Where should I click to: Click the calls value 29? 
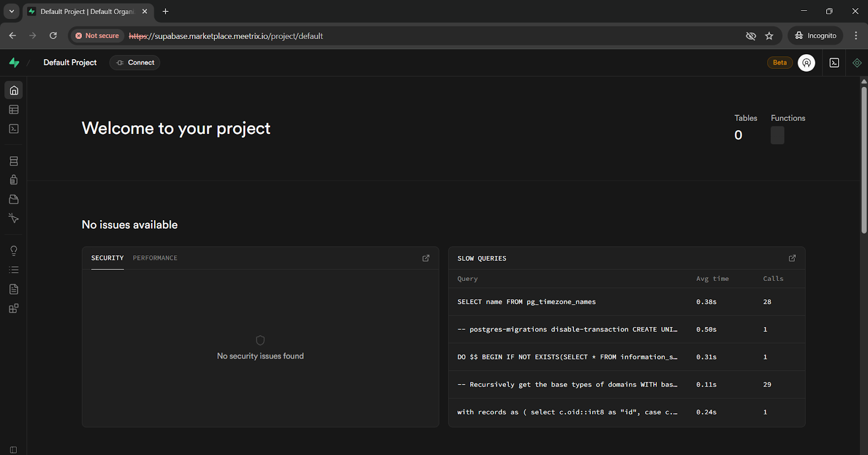[x=767, y=384]
